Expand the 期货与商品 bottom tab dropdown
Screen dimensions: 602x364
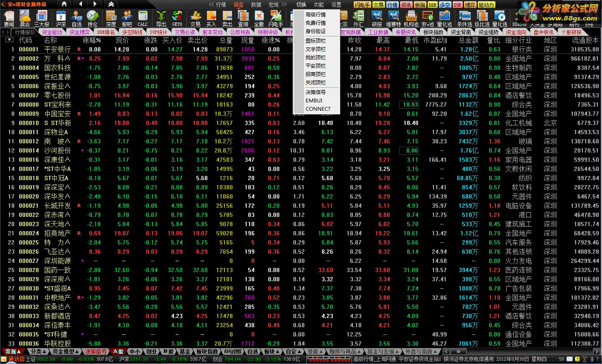click(359, 351)
